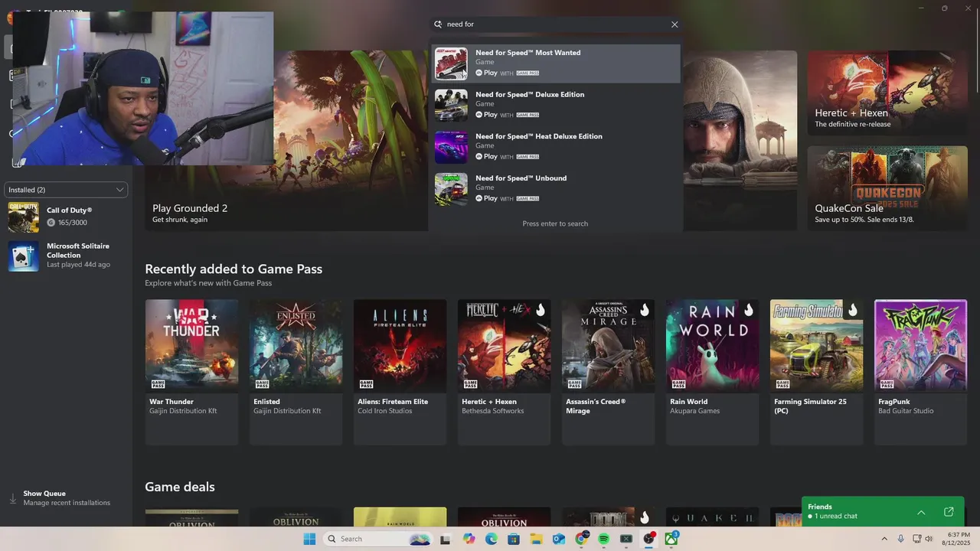Select Need for Speed Most Wanted result

point(555,64)
